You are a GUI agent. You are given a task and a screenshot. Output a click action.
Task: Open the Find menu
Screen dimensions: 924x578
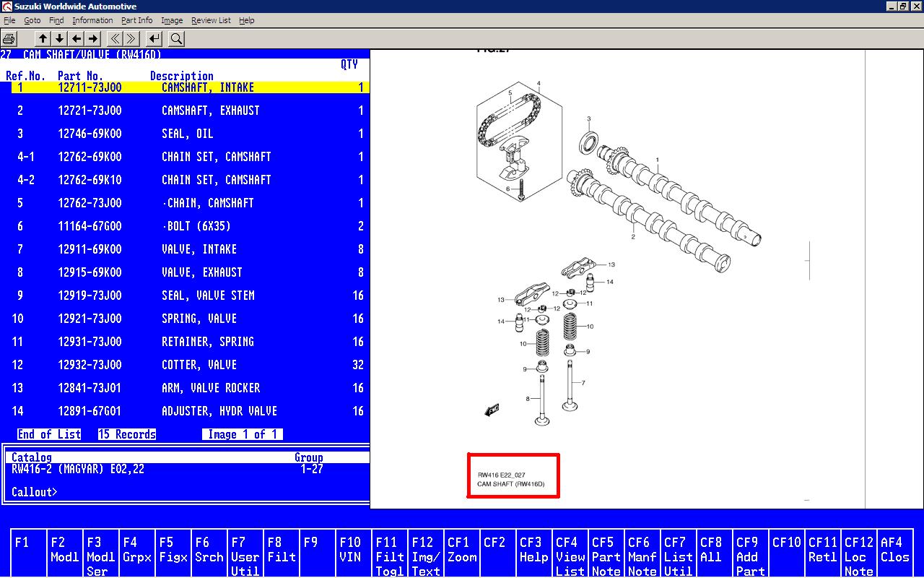click(56, 20)
